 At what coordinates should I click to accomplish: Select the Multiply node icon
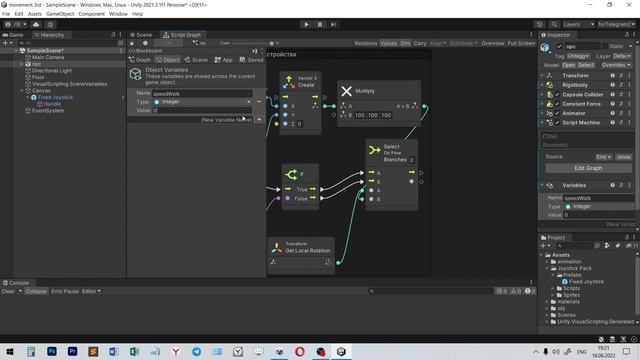347,91
